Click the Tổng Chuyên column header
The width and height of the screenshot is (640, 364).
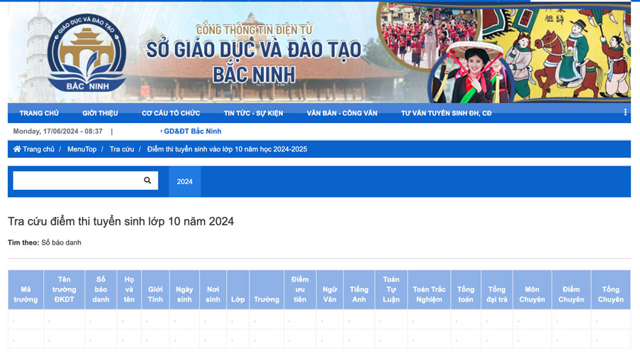[x=611, y=289]
